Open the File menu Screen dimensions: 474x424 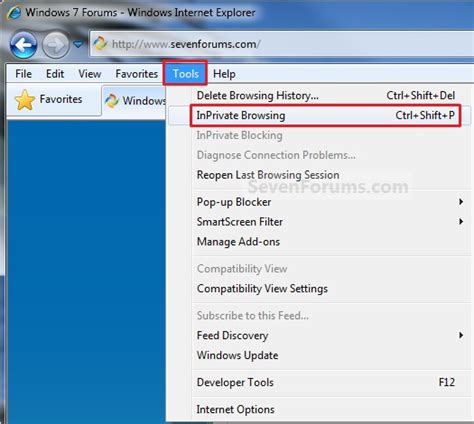[23, 74]
